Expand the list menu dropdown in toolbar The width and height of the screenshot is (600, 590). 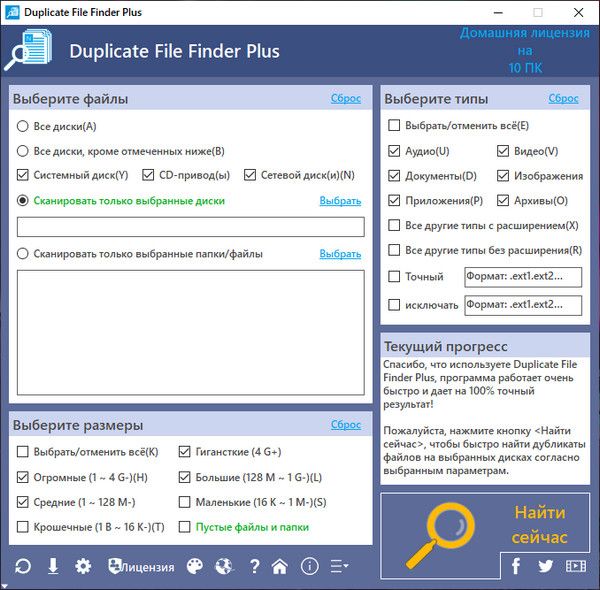[340, 567]
